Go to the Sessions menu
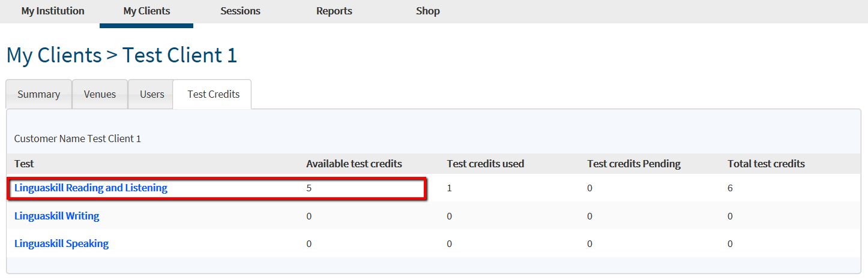Image resolution: width=868 pixels, height=280 pixels. tap(240, 11)
